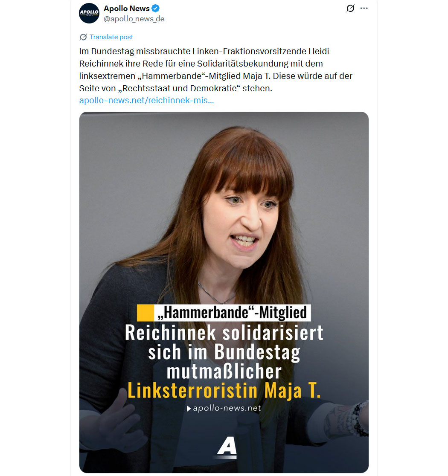Click yellow block beside „Hammerbande“-Mitglied label
Screen dimensions: 448x476
(145, 313)
